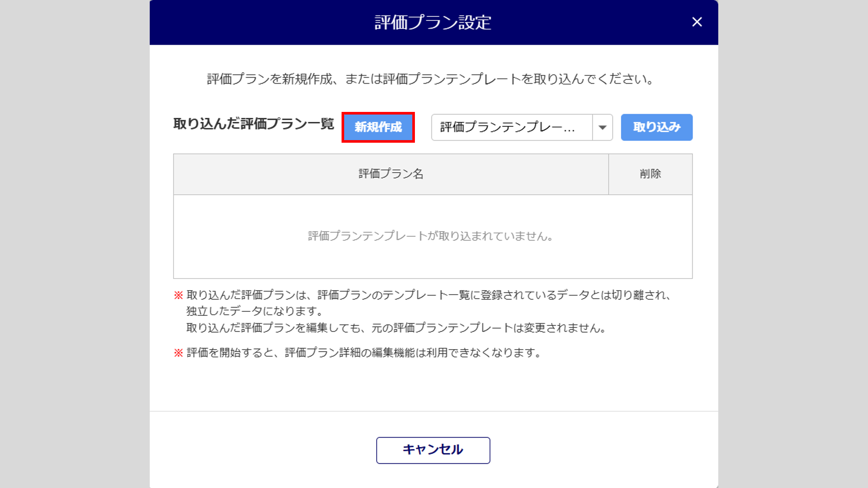Cancel with the キャンセル button
Image resolution: width=868 pixels, height=488 pixels.
tap(433, 450)
